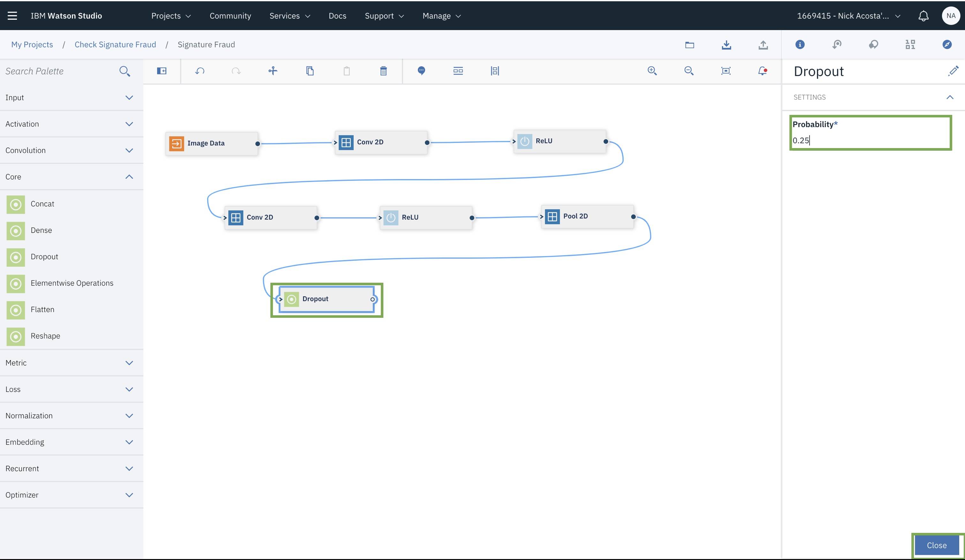Expand the Input palette category
Screen dimensions: 965x560
pos(72,98)
